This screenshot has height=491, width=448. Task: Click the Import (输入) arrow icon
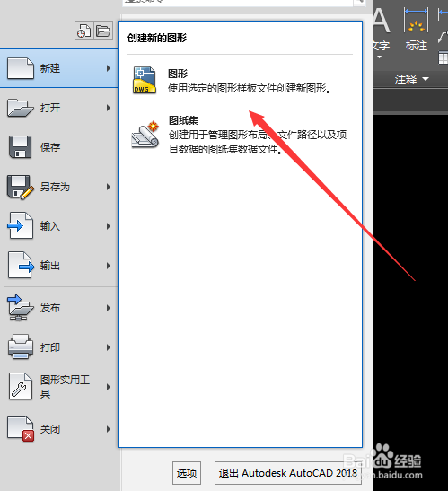(20, 226)
